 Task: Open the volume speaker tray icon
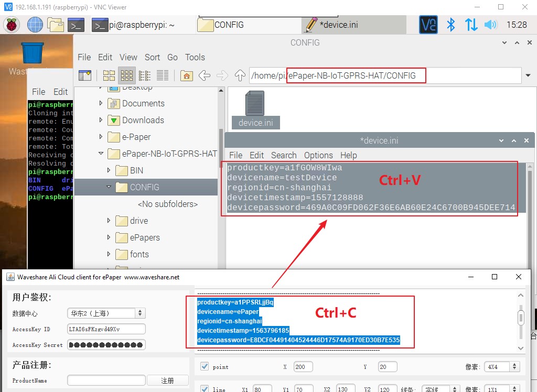[x=491, y=25]
